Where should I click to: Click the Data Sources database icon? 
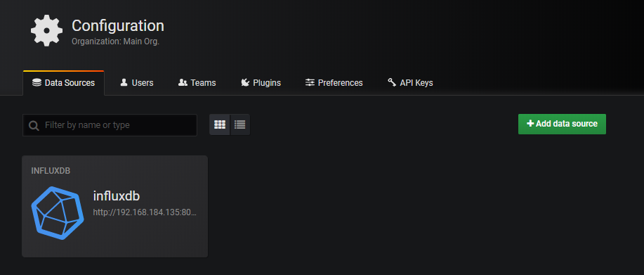click(37, 82)
